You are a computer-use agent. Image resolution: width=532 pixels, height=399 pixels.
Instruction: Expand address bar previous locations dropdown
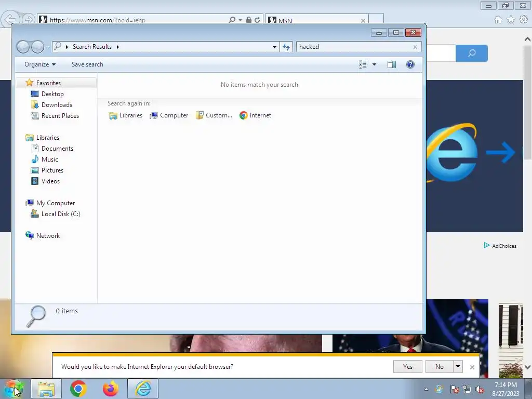[x=274, y=47]
